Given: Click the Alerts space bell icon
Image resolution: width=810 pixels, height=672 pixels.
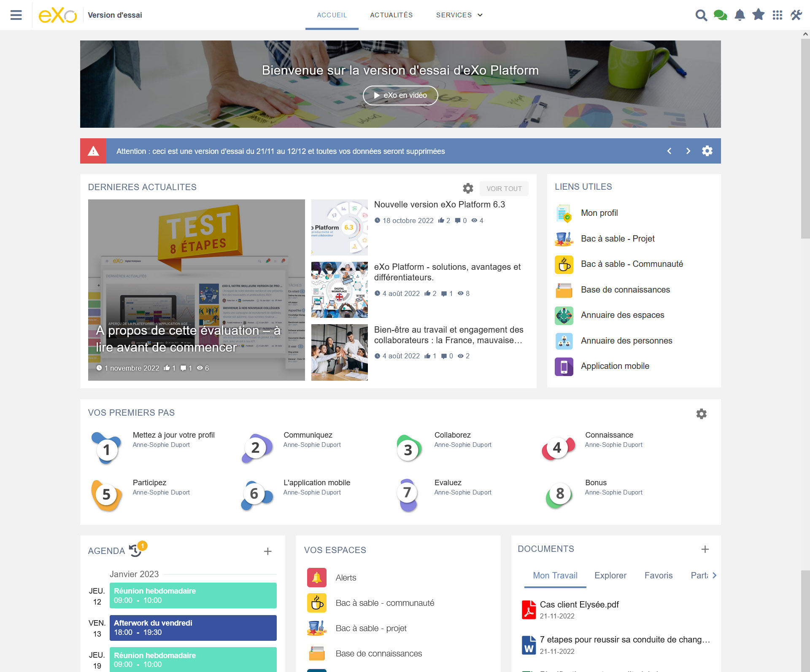Looking at the screenshot, I should [x=317, y=578].
